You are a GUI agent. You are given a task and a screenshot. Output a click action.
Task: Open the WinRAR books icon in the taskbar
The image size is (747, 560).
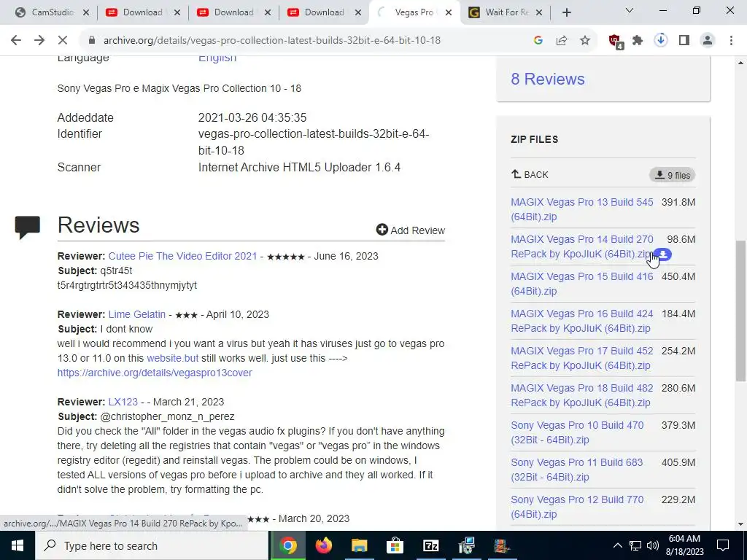click(x=502, y=545)
